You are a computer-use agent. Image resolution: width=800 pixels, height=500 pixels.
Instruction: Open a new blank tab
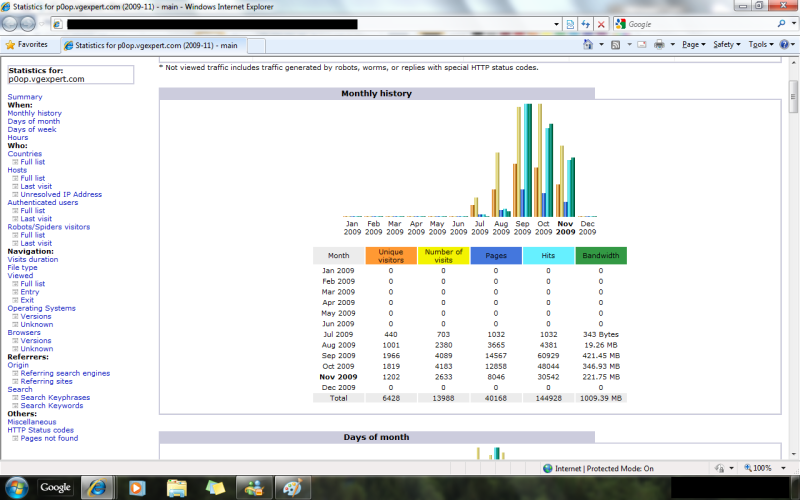[x=256, y=45]
